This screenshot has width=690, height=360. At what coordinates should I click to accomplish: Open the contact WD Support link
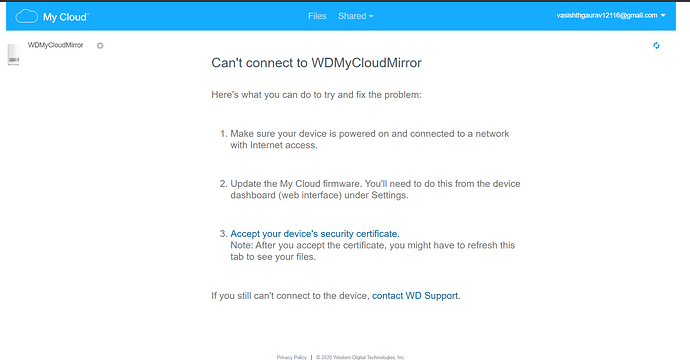(415, 296)
